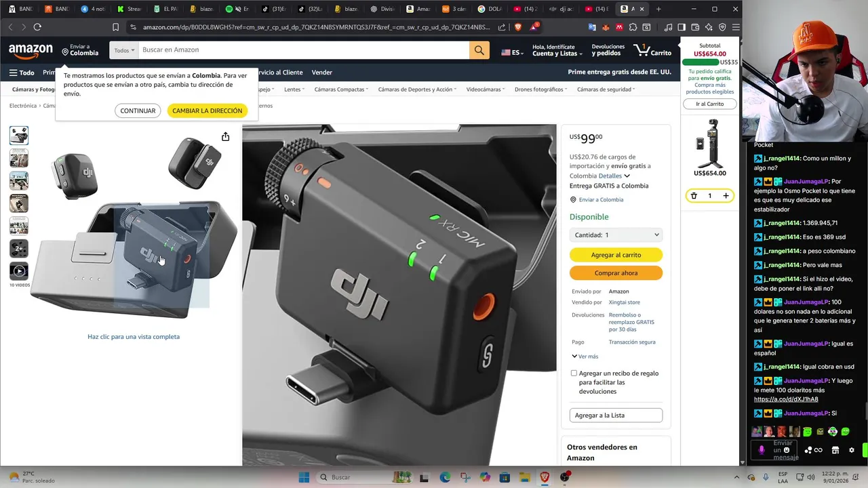Click the Transacción segura link

tap(632, 342)
